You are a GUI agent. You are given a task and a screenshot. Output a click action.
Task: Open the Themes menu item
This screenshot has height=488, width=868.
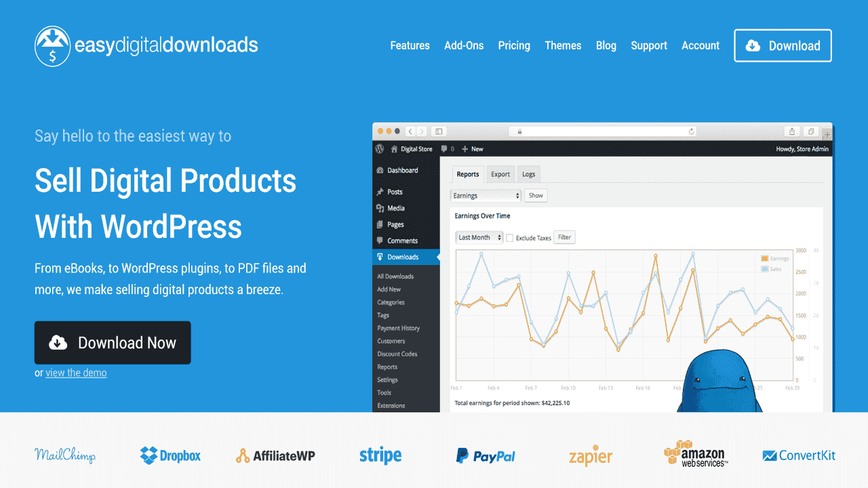tap(563, 45)
